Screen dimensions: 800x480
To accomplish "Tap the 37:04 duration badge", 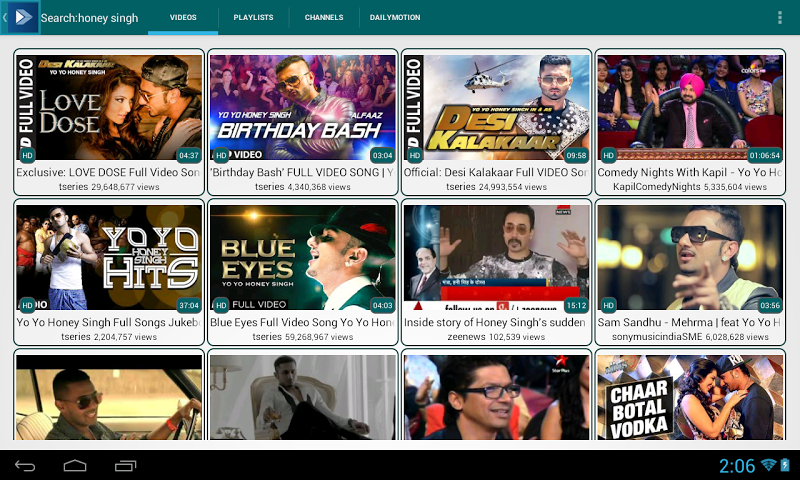I will point(189,305).
